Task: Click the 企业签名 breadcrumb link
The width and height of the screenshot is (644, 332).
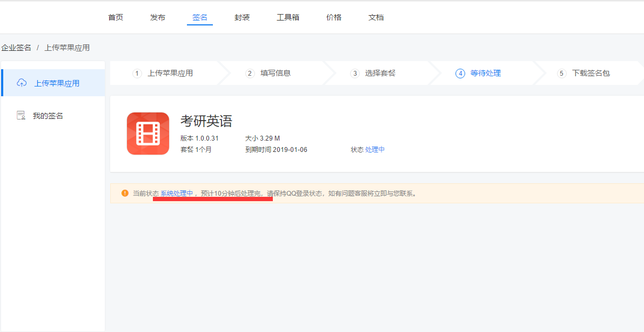Action: tap(16, 48)
